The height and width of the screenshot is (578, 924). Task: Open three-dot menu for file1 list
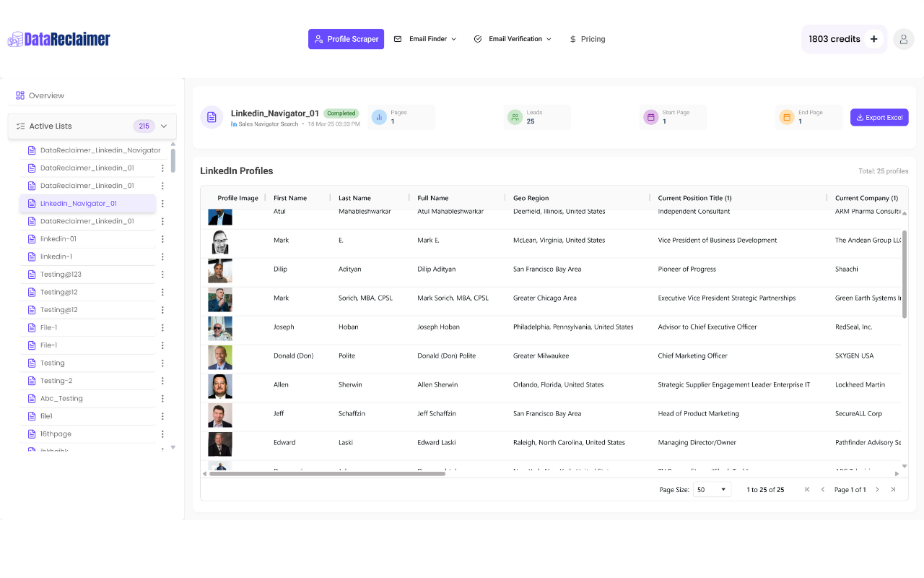coord(162,416)
